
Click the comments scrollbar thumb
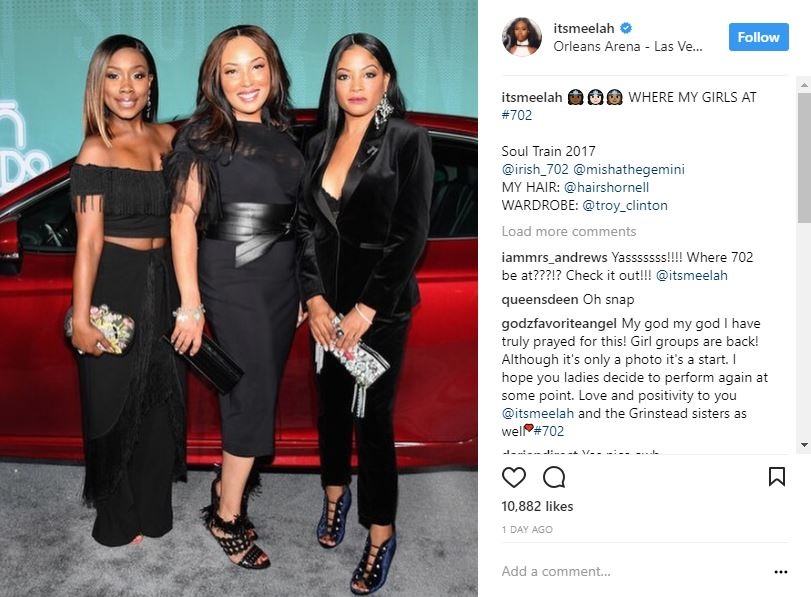(x=804, y=158)
